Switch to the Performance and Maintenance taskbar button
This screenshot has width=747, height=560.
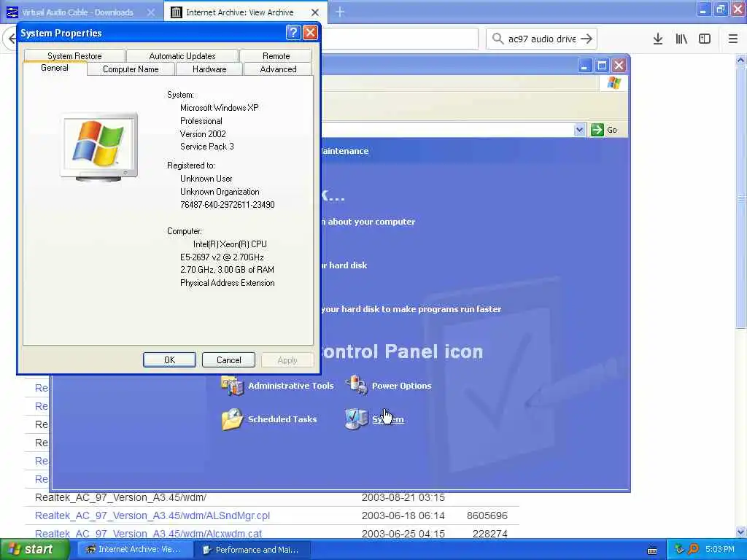tap(252, 550)
